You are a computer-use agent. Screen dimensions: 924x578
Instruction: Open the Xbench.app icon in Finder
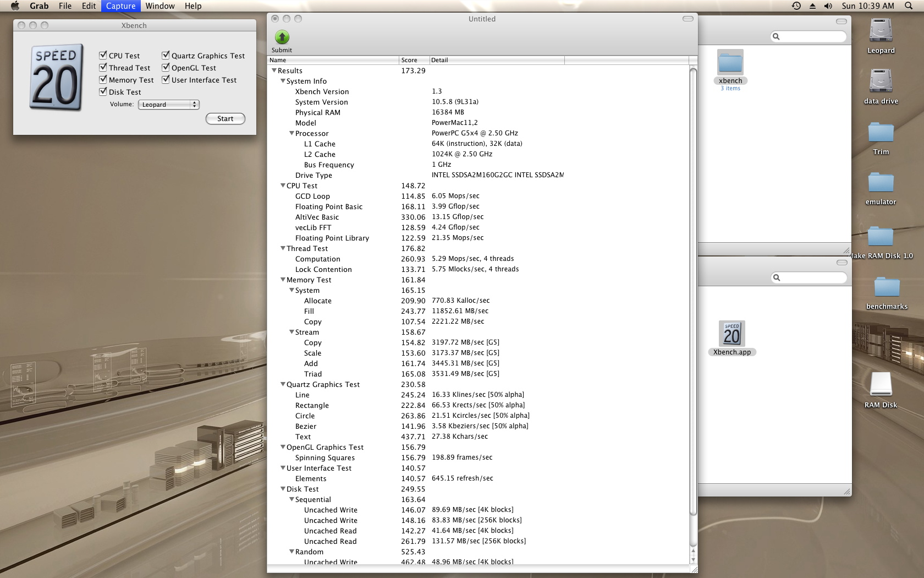[732, 334]
